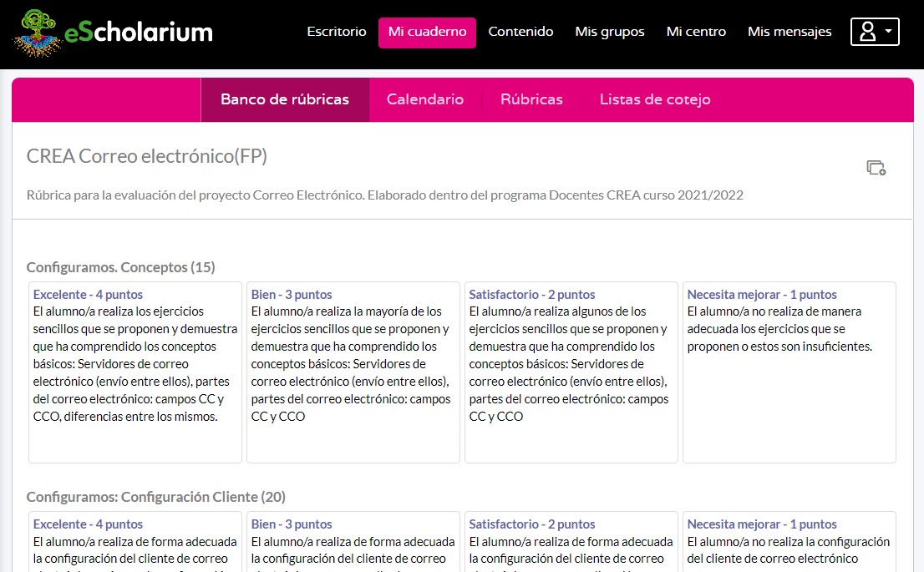Switch to the Calendario tab
The width and height of the screenshot is (924, 572).
(x=425, y=99)
